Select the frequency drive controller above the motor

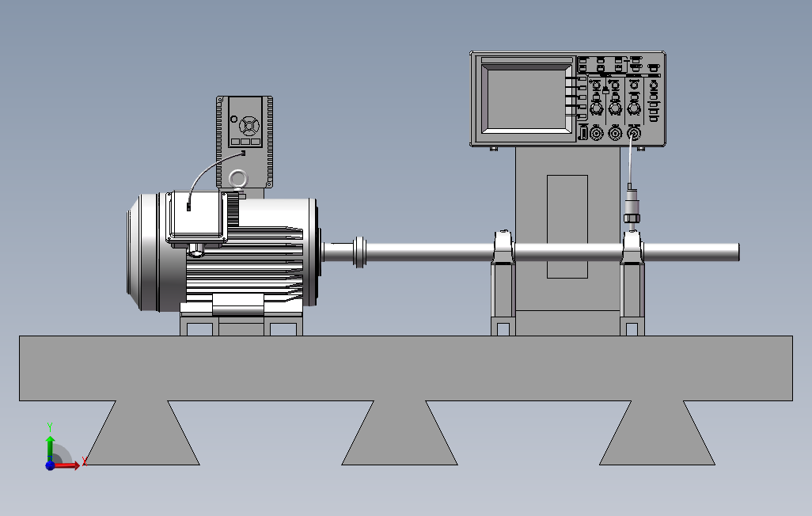245,142
